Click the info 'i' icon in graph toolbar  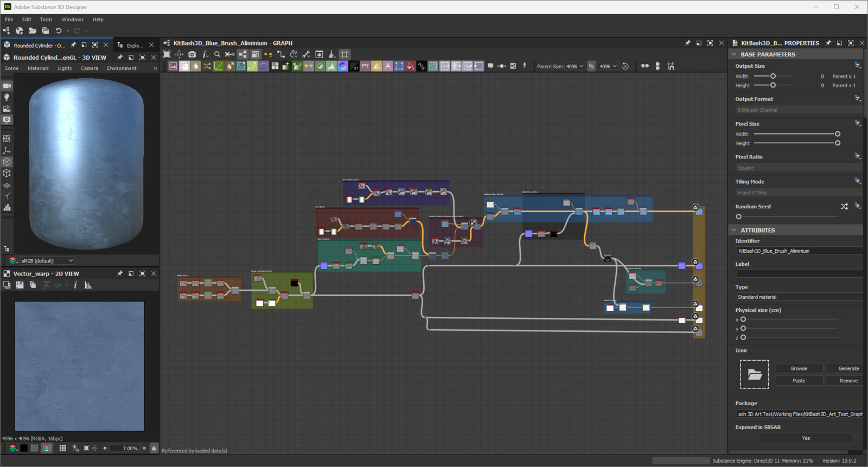[x=205, y=54]
